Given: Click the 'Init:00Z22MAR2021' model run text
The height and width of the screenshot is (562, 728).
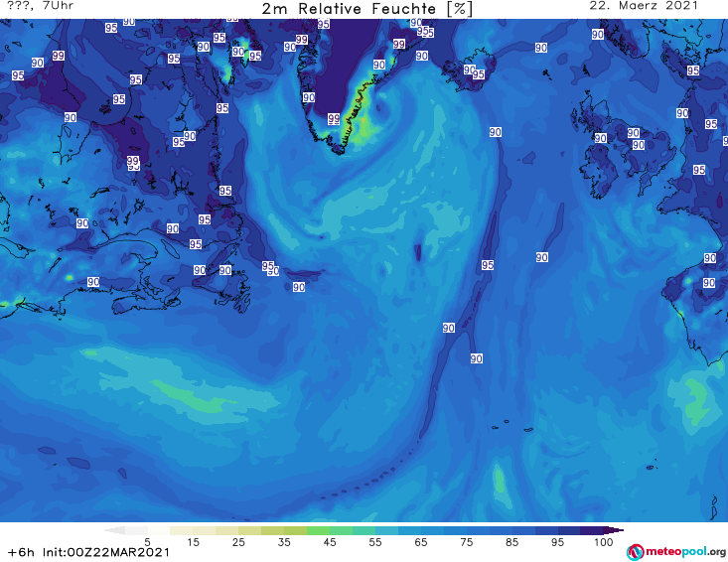Looking at the screenshot, I should click(106, 552).
